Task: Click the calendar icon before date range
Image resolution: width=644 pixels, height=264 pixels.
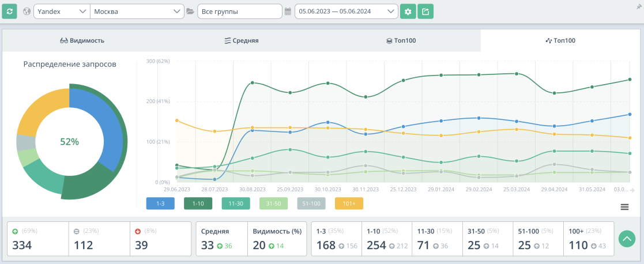Action: 288,12
